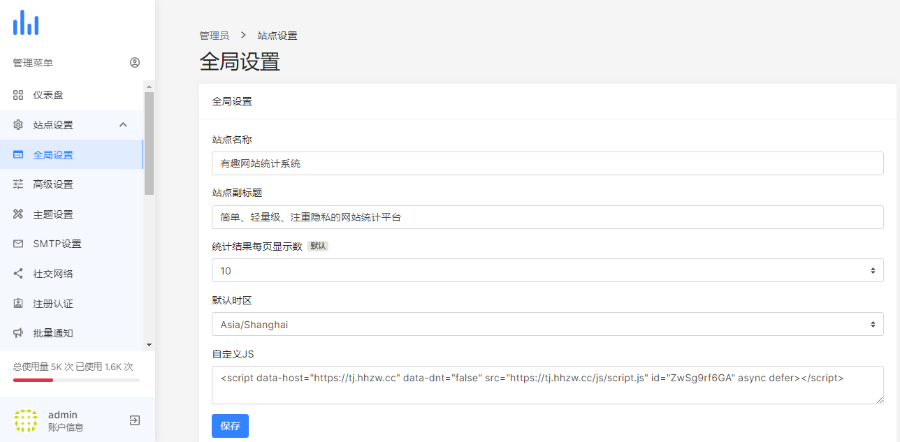Viewport: 900px width, 442px height.
Task: Open the 统计结果每页显示数 dropdown showing 10
Action: click(x=548, y=270)
